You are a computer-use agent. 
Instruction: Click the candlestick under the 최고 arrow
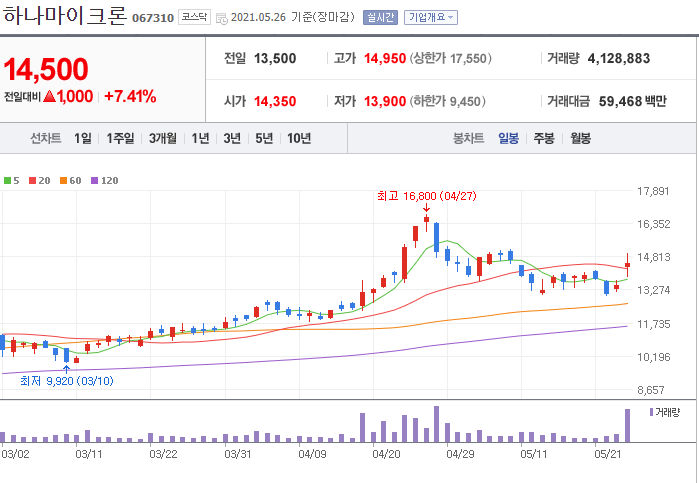(x=426, y=222)
